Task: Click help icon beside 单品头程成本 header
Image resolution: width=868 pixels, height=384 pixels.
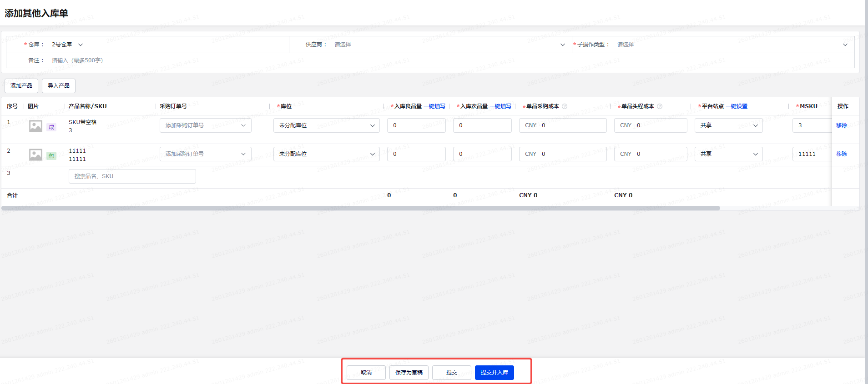Action: point(660,106)
